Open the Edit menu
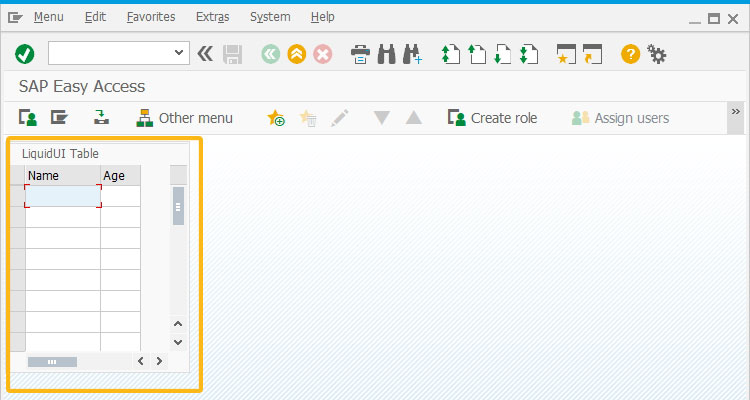Screen dimensions: 750x400 click(95, 17)
